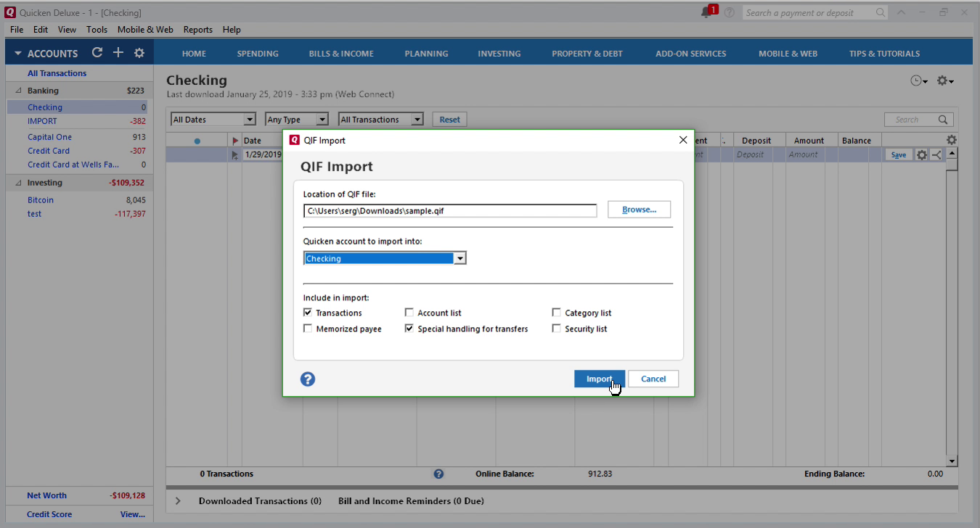Click the transaction row gear icon
This screenshot has width=980, height=528.
[922, 154]
